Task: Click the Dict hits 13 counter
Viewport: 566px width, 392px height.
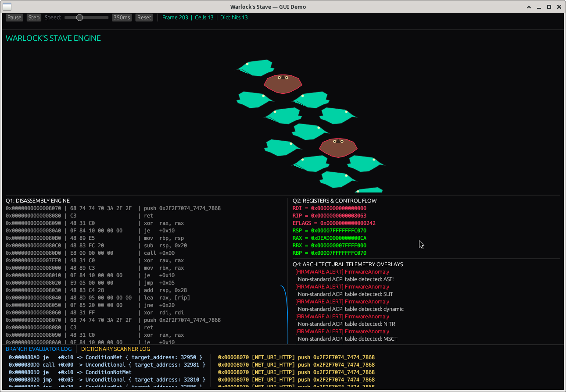Action: click(234, 18)
